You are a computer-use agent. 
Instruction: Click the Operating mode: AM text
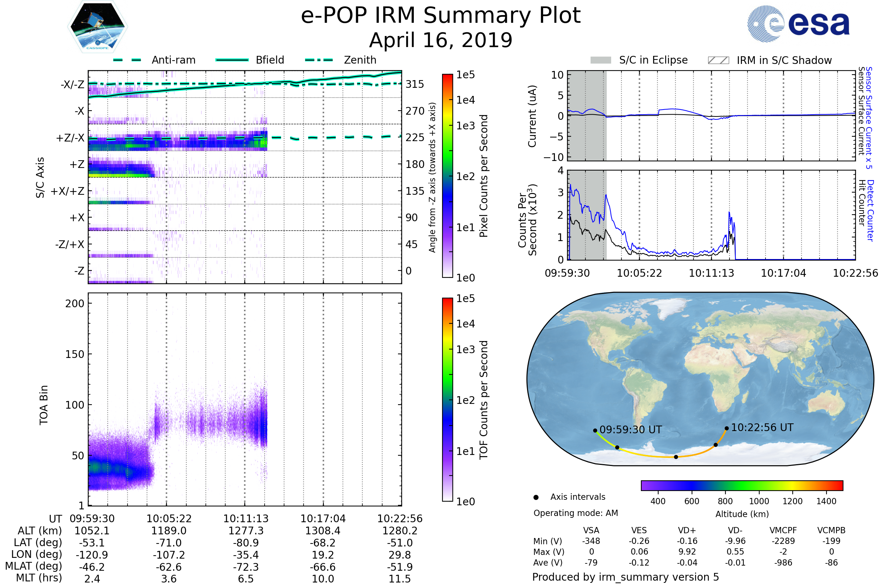pyautogui.click(x=575, y=513)
